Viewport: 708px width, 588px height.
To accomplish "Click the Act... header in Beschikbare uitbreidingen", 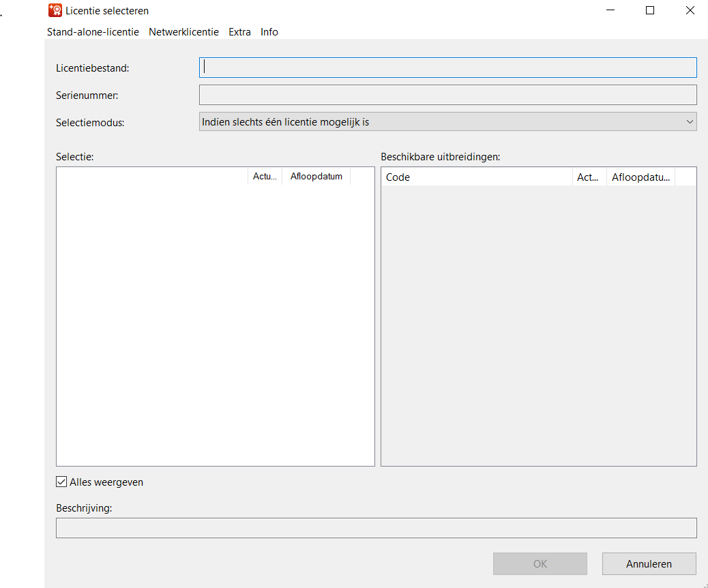I will (589, 177).
